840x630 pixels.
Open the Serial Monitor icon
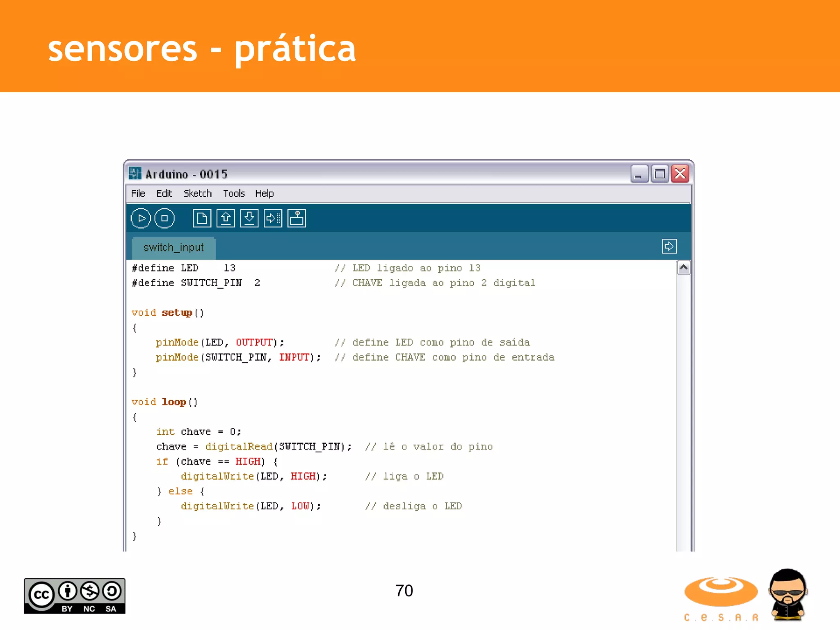tap(297, 218)
